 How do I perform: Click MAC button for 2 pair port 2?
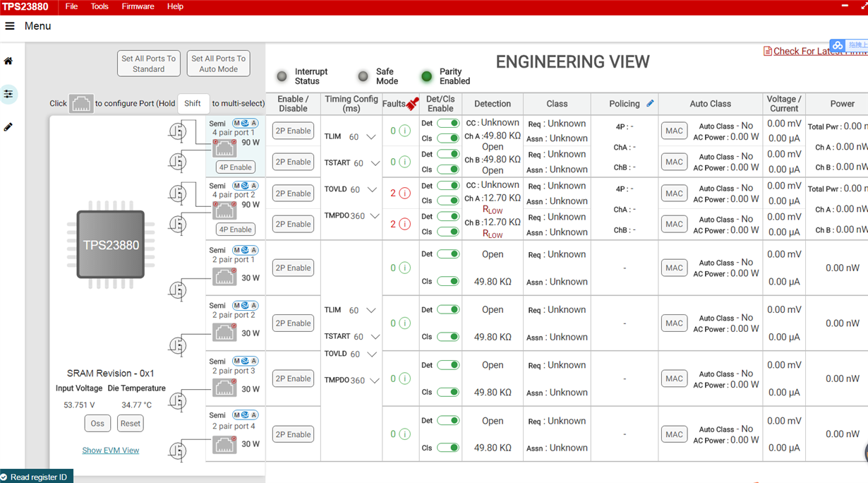click(674, 323)
